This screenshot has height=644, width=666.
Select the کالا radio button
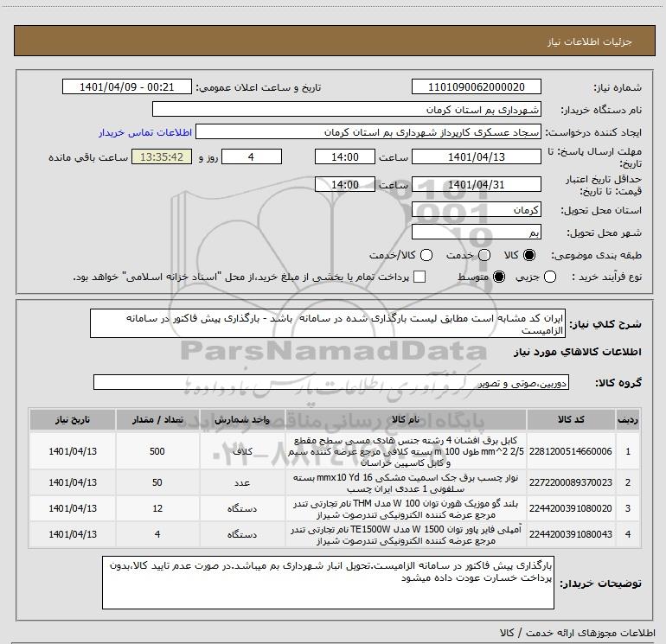(529, 255)
